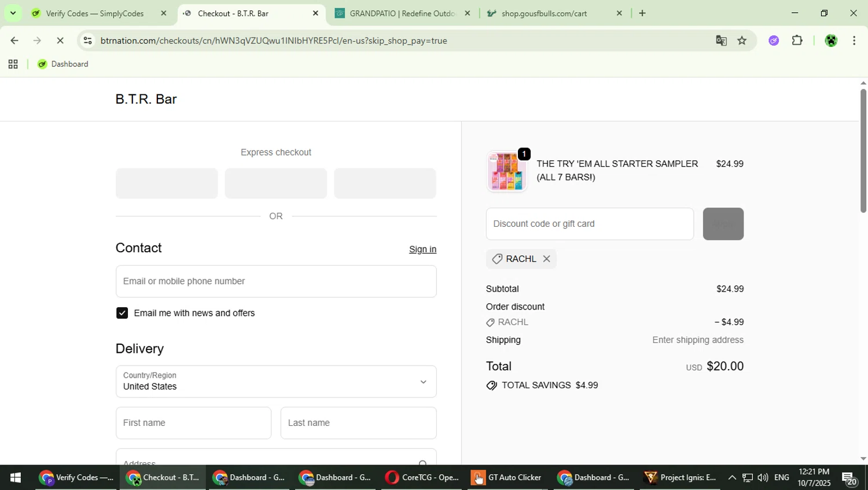Screen dimensions: 868x490
Task: View site information icon in address bar
Action: [87, 40]
